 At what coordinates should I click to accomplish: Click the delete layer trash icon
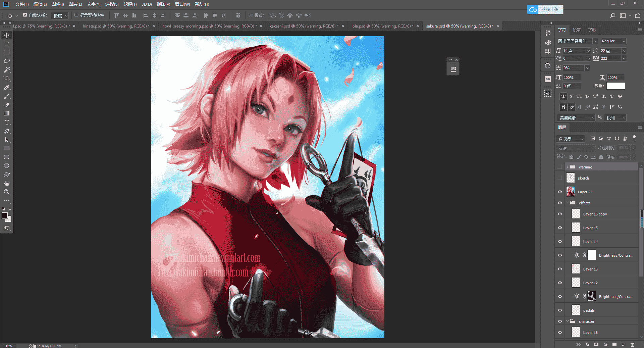[x=632, y=345]
